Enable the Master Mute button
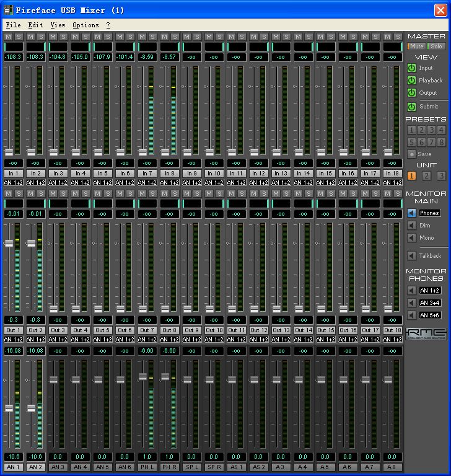451x476 pixels. pyautogui.click(x=416, y=46)
